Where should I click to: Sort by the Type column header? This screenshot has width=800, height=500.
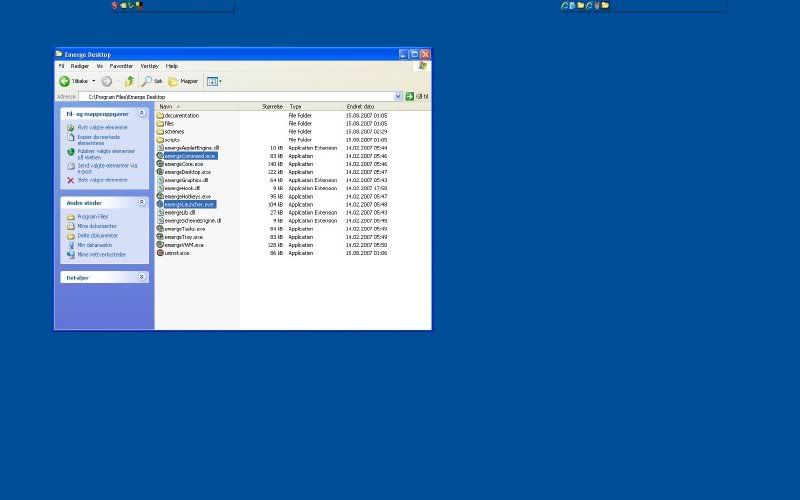315,107
